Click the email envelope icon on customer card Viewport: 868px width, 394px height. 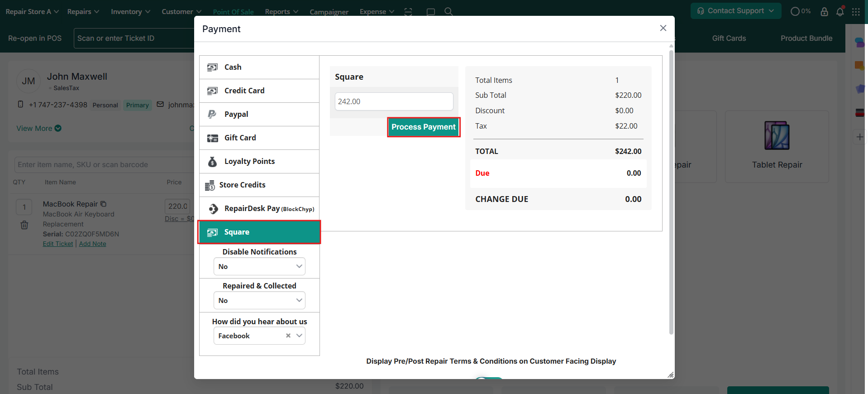click(160, 104)
